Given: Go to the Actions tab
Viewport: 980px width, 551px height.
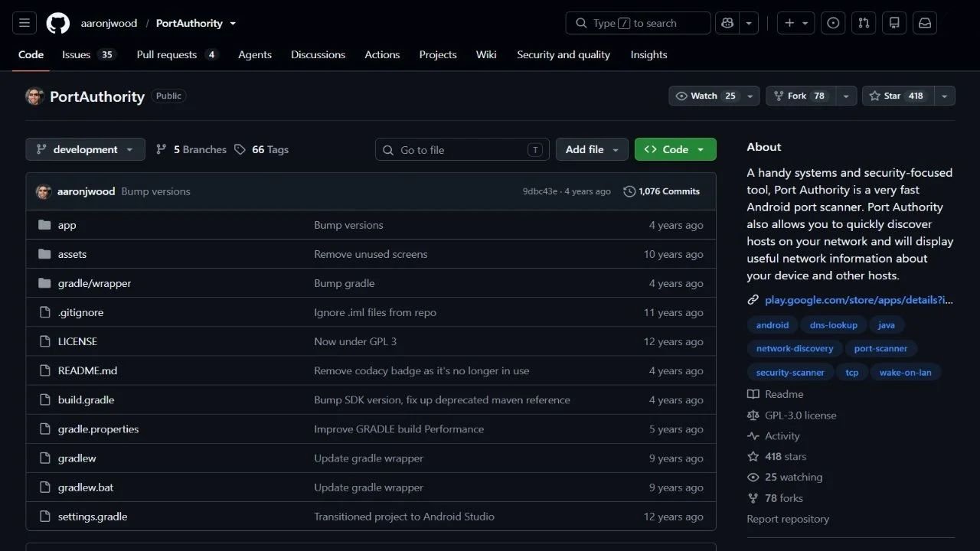Looking at the screenshot, I should pos(382,54).
